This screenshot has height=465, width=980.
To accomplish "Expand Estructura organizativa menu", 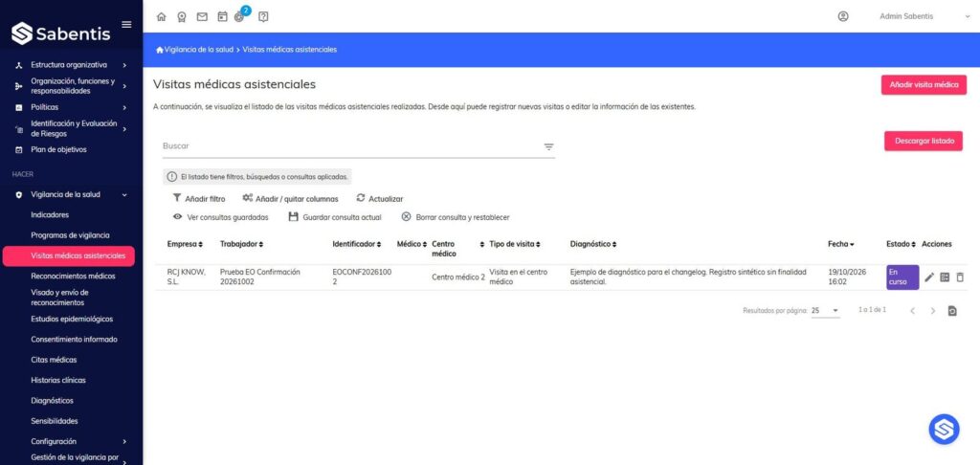I will point(71,65).
